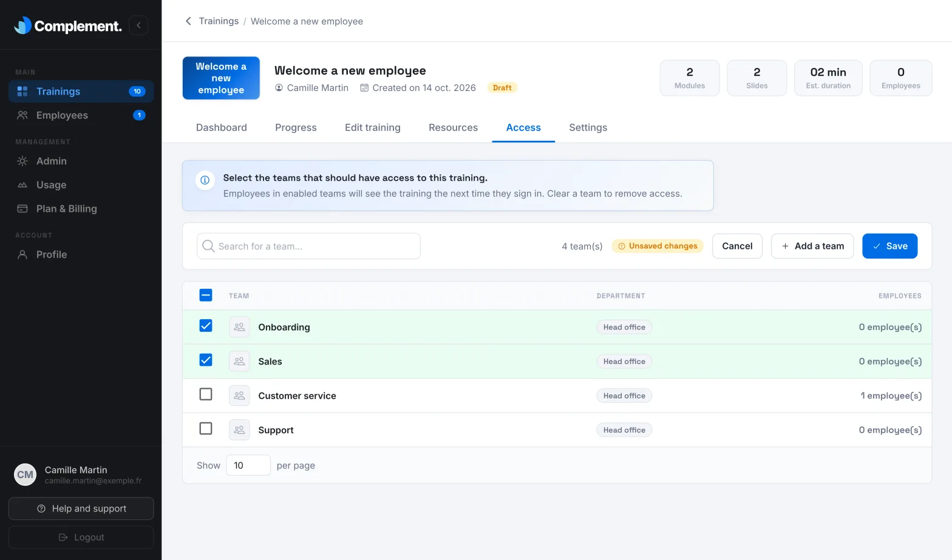Click the Welcome a new employee thumbnail
The width and height of the screenshot is (952, 560).
(221, 78)
